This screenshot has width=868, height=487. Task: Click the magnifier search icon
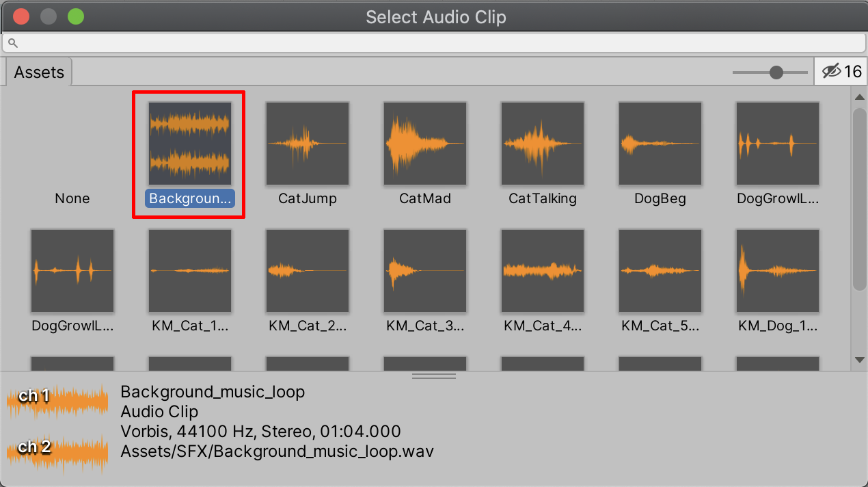coord(12,43)
